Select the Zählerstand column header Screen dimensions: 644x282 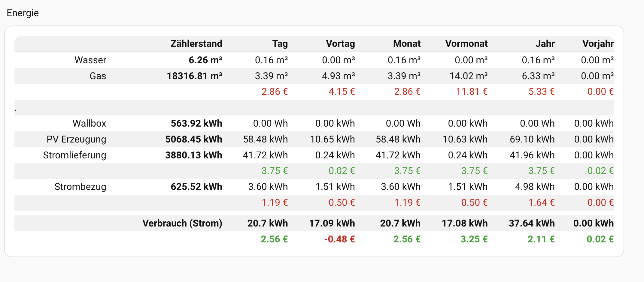point(196,44)
